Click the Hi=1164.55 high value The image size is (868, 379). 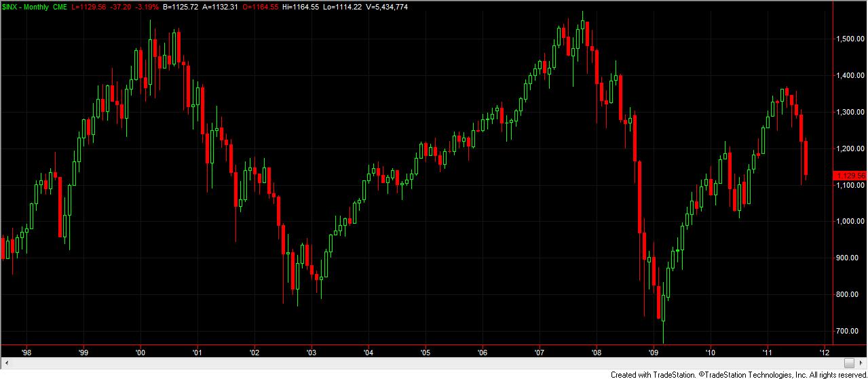coord(301,7)
